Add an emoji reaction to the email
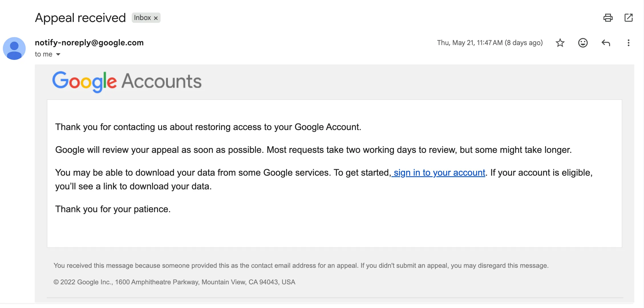The image size is (644, 308). tap(583, 43)
